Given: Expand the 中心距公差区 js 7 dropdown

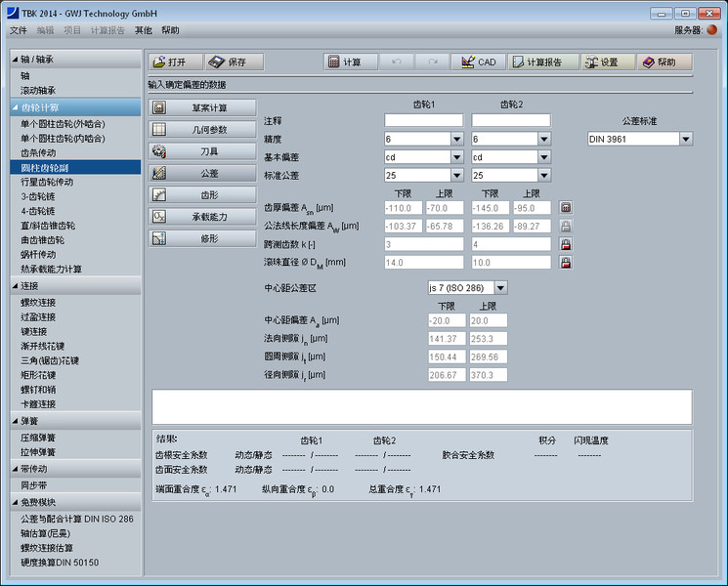Looking at the screenshot, I should coord(500,288).
